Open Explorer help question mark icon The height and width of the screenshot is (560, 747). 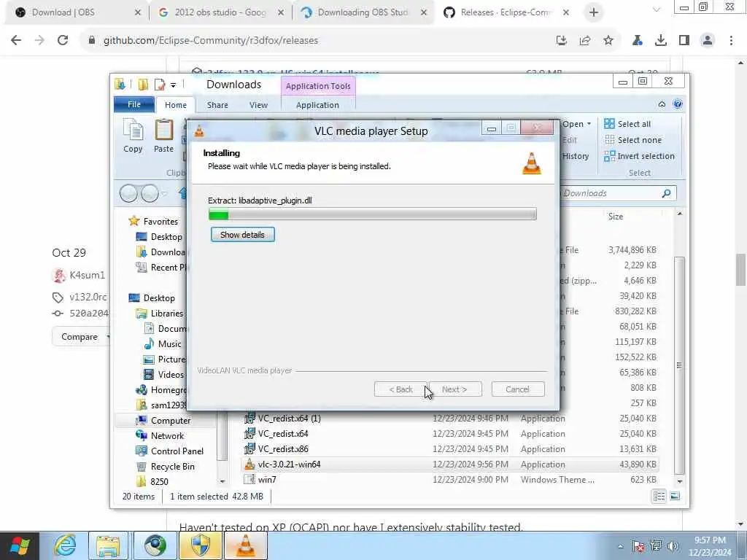(678, 104)
